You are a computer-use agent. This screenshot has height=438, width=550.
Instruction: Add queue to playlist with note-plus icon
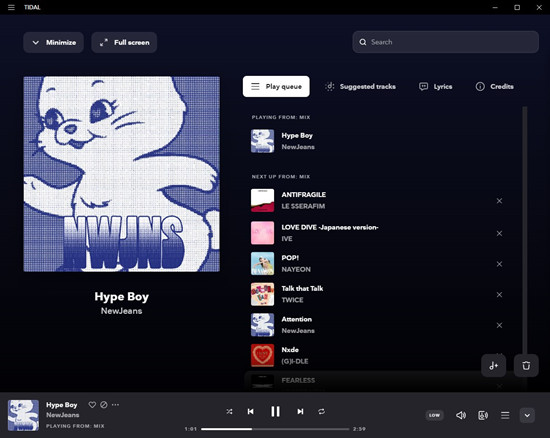click(x=494, y=366)
